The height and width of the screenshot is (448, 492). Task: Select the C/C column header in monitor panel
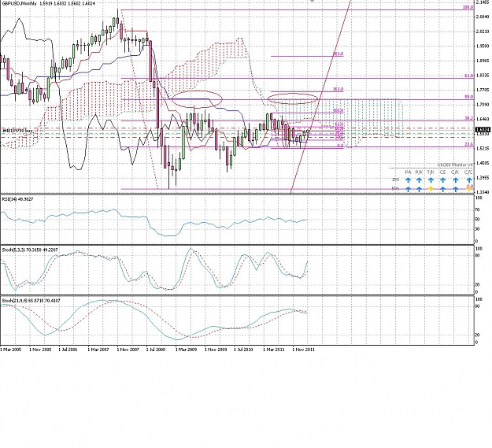pyautogui.click(x=468, y=172)
